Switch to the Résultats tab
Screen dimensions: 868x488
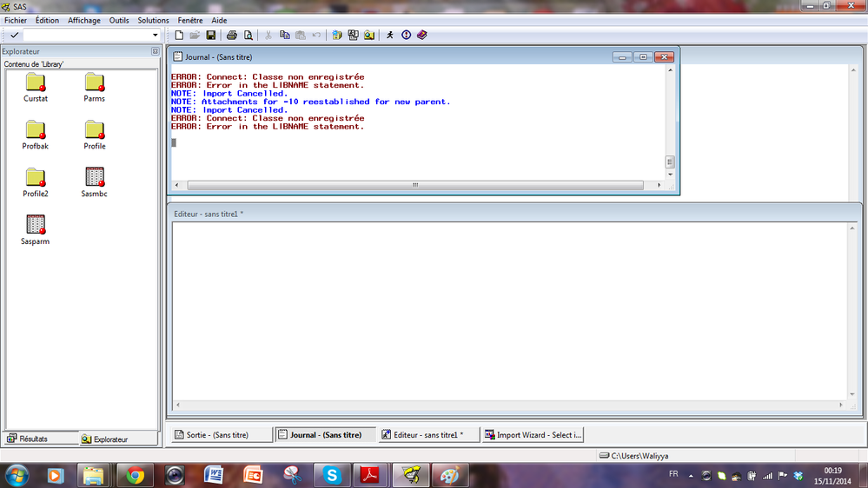pyautogui.click(x=41, y=439)
